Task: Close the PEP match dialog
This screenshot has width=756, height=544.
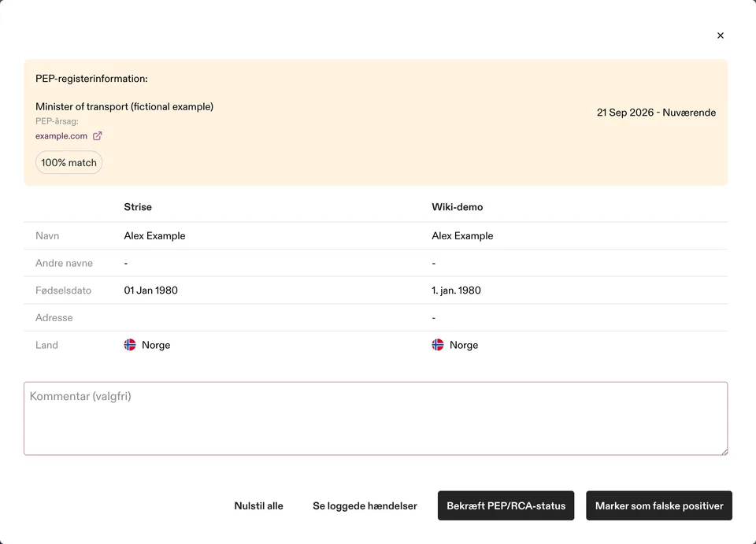Action: pyautogui.click(x=721, y=35)
